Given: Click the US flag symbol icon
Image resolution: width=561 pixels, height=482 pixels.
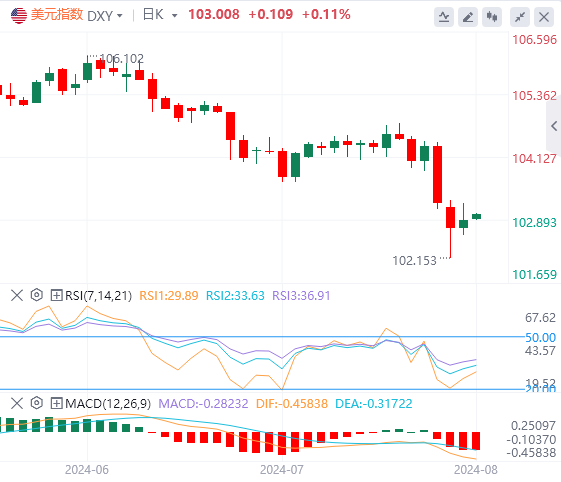Looking at the screenshot, I should pyautogui.click(x=19, y=15).
